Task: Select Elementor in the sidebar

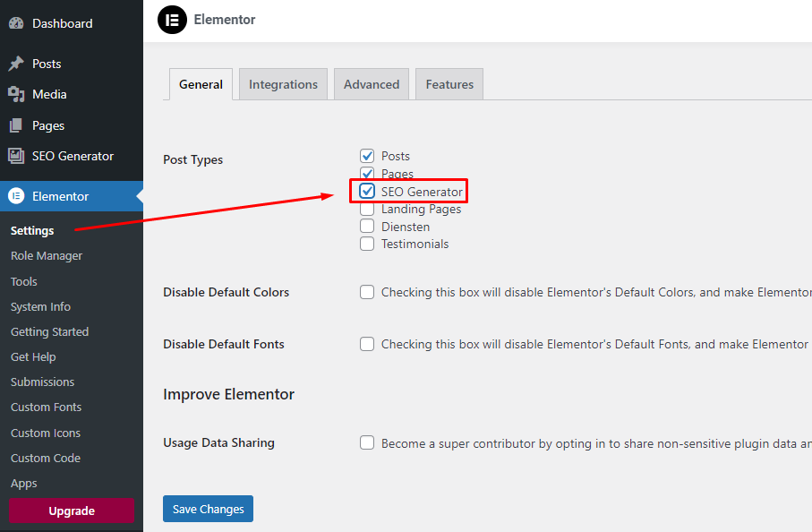Action: [72, 196]
